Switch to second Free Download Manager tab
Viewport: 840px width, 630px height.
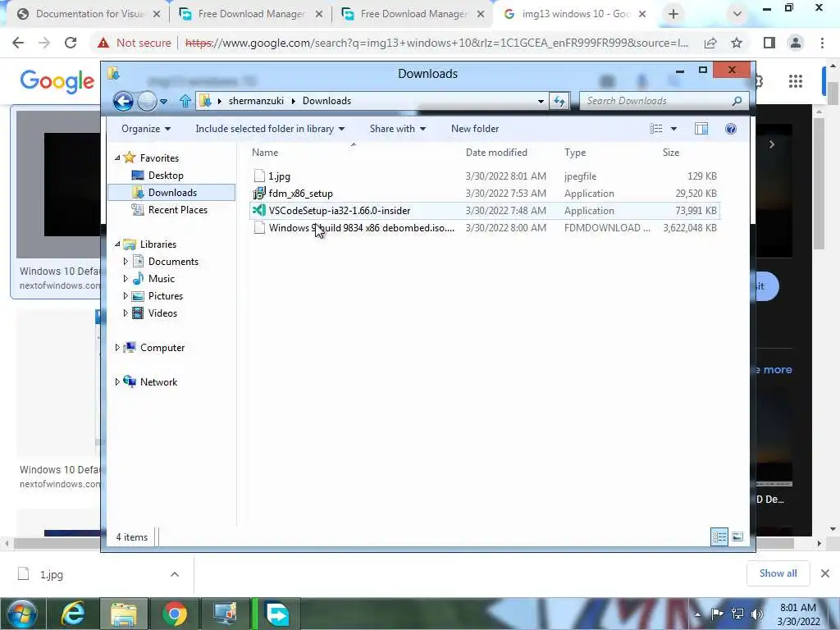point(413,14)
